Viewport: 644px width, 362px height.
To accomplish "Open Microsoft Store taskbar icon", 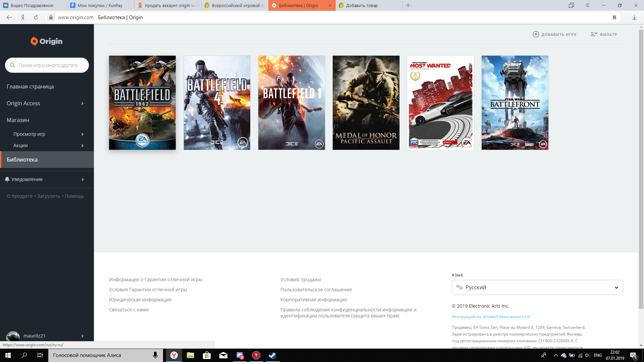I will 207,355.
